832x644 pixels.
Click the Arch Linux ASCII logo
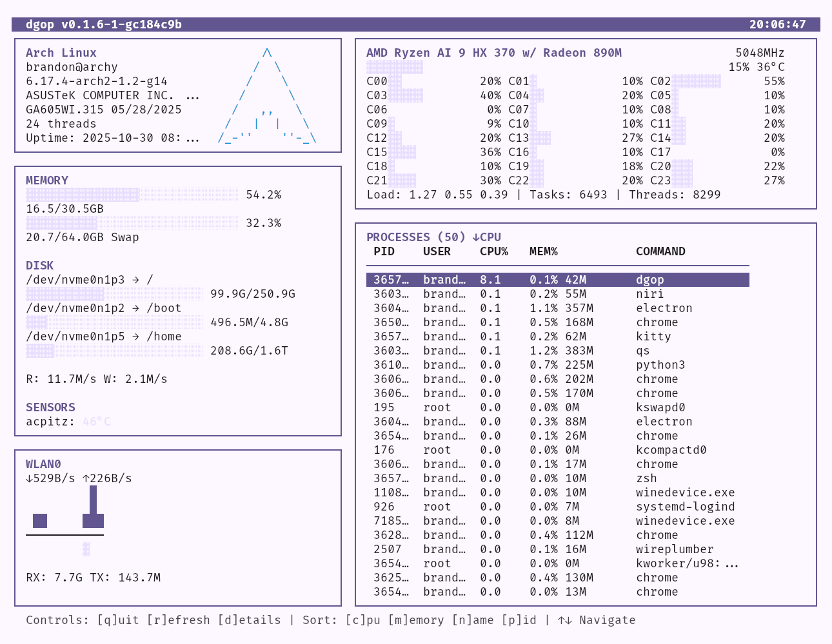click(267, 95)
